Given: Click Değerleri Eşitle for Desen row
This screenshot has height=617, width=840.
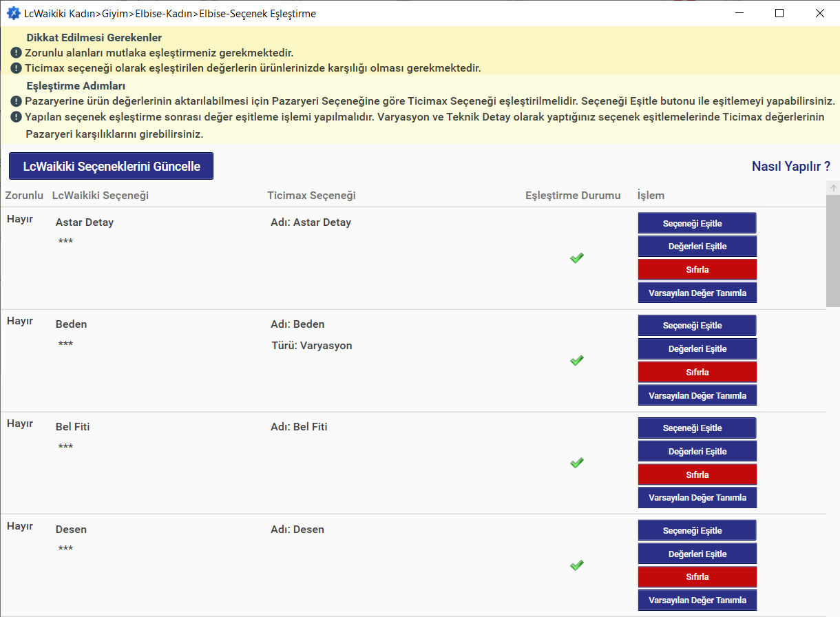Looking at the screenshot, I should point(697,554).
